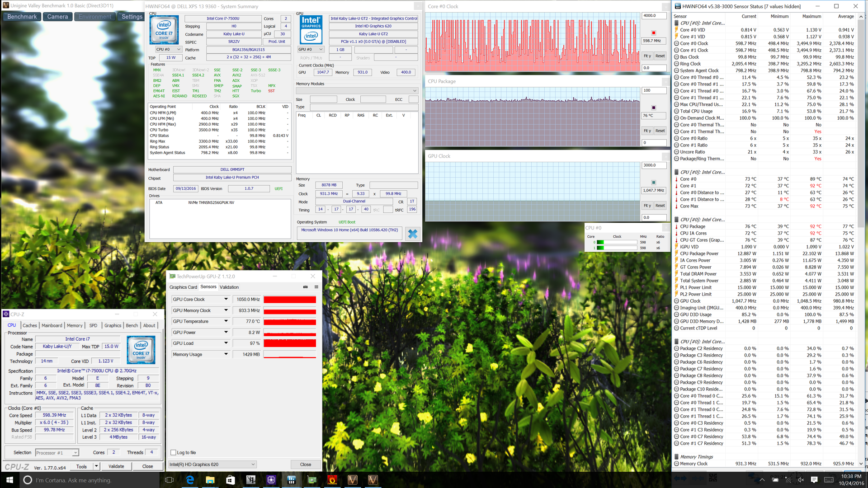Image resolution: width=868 pixels, height=488 pixels.
Task: Show hidden tray icons chevron
Action: (762, 480)
